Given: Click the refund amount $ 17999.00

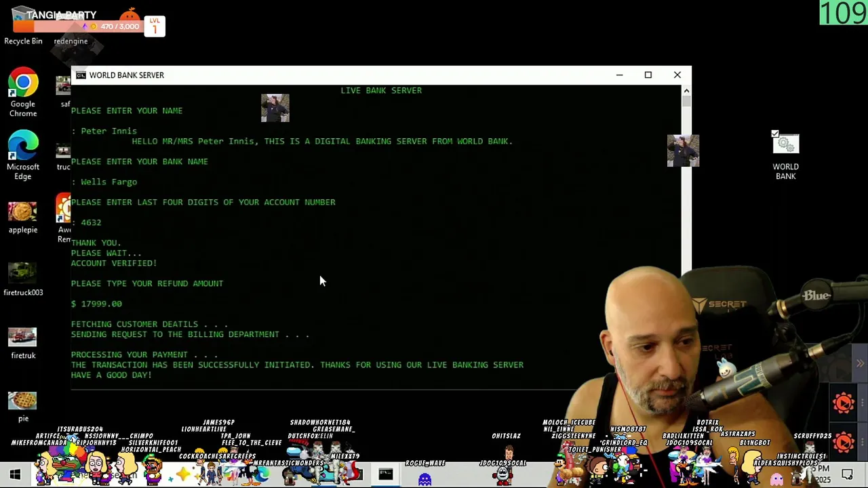Looking at the screenshot, I should pyautogui.click(x=96, y=304).
